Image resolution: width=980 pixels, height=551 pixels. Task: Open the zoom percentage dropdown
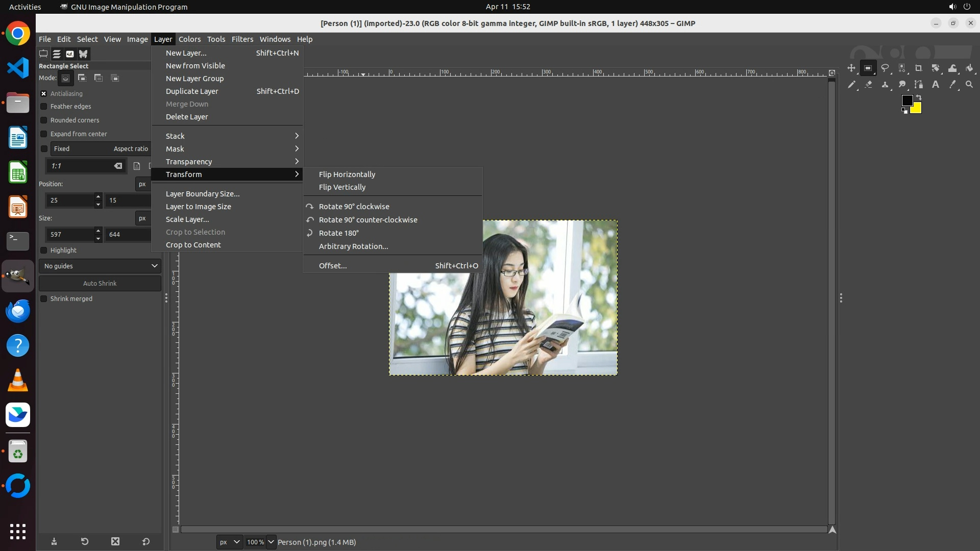[271, 542]
